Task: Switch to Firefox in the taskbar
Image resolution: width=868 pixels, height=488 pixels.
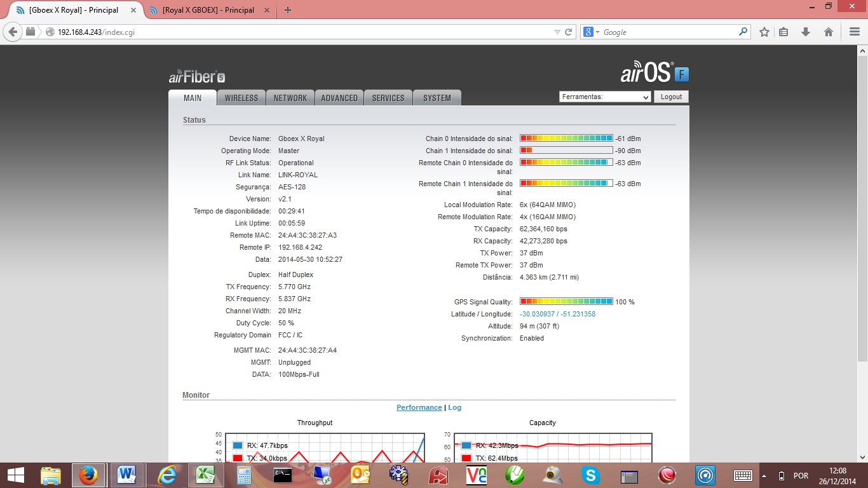Action: [88, 475]
